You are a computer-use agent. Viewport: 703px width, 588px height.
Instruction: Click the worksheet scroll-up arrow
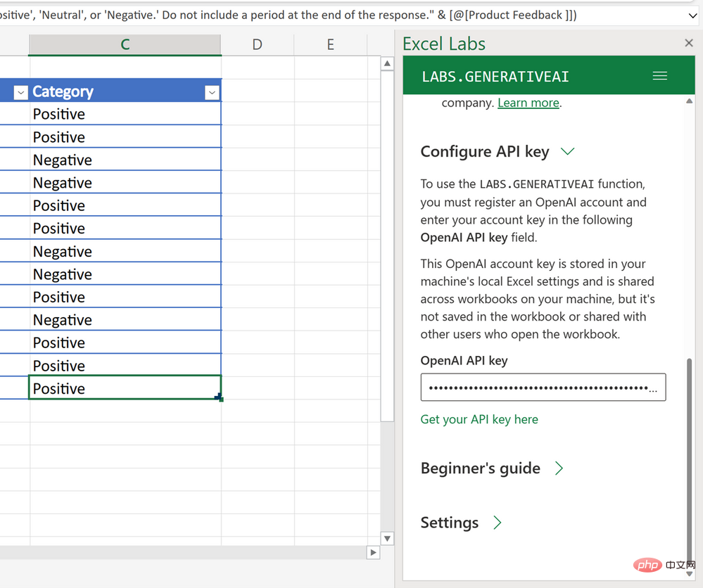click(x=387, y=64)
